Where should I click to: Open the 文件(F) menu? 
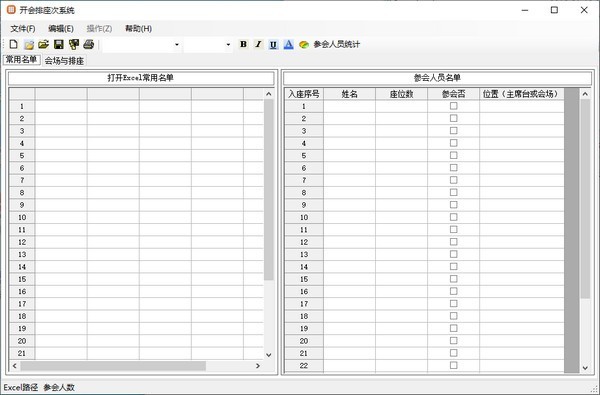click(23, 29)
